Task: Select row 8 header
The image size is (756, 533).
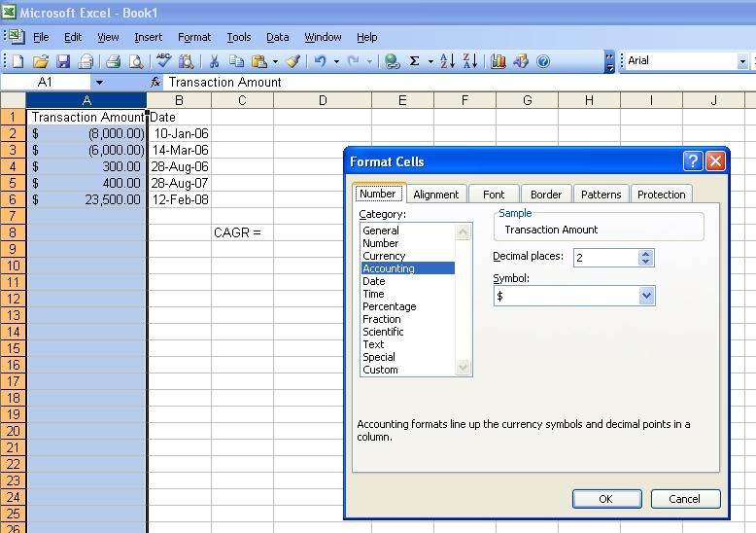Action: pyautogui.click(x=13, y=232)
